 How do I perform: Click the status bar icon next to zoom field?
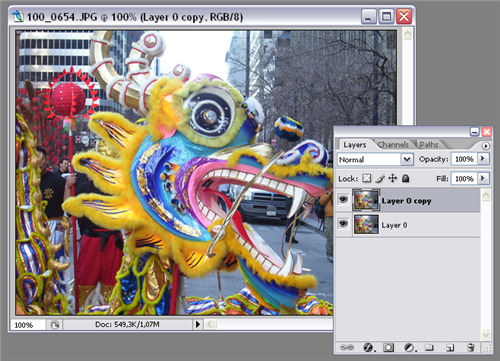55,324
